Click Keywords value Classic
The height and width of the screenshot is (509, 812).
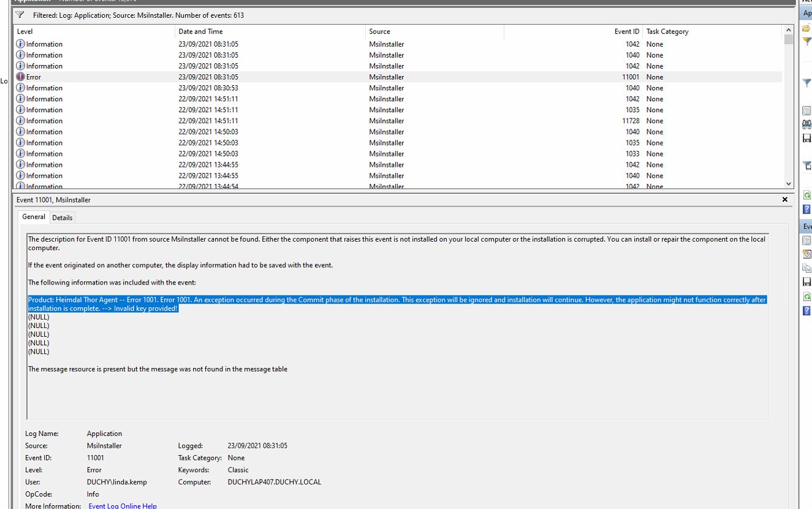(x=238, y=470)
